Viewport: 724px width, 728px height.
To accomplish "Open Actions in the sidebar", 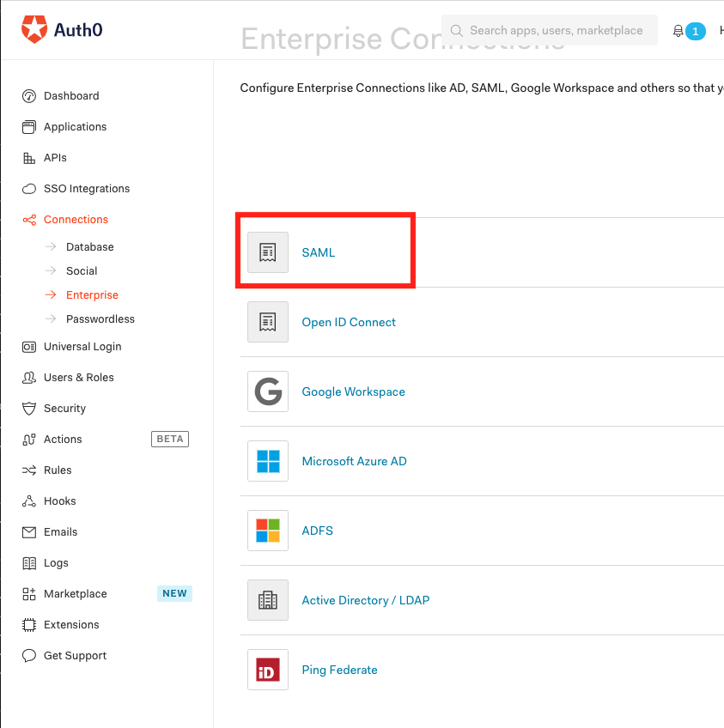I will pos(63,440).
